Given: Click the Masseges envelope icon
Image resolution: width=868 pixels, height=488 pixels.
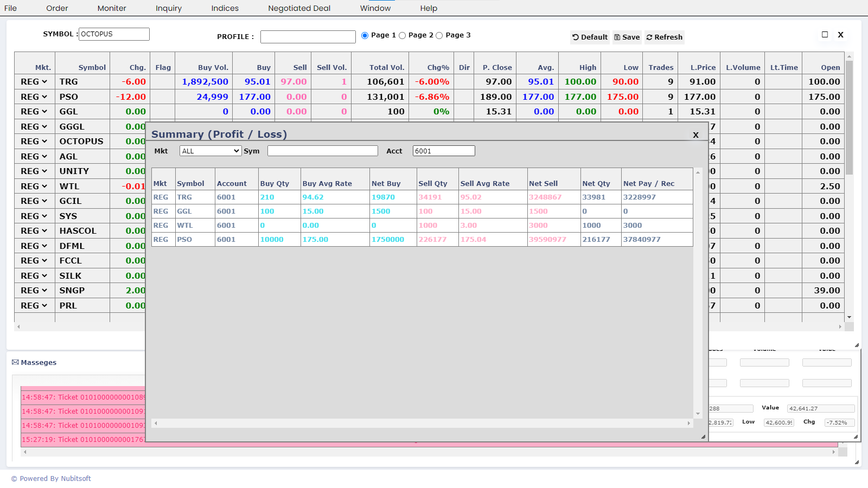Looking at the screenshot, I should tap(15, 362).
